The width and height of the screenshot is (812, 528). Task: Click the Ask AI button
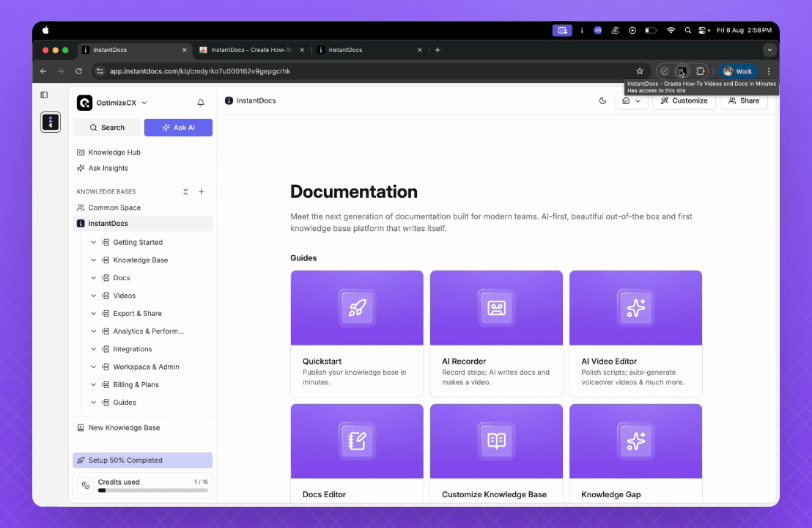[x=178, y=128]
